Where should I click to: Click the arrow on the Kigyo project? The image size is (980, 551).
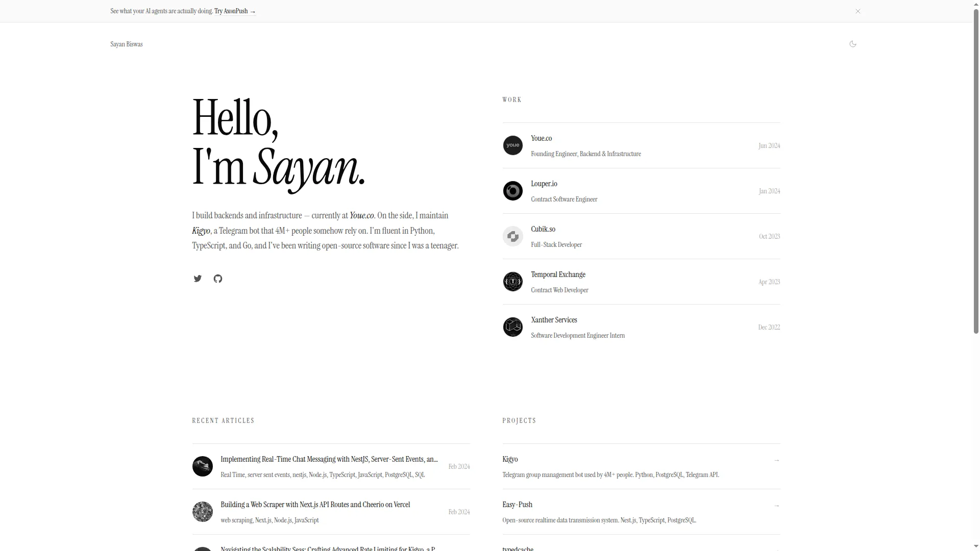point(777,460)
